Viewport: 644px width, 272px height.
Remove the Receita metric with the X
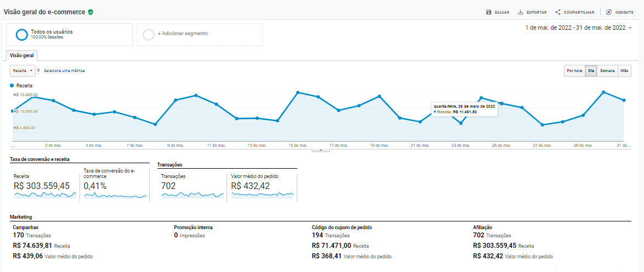coord(38,70)
